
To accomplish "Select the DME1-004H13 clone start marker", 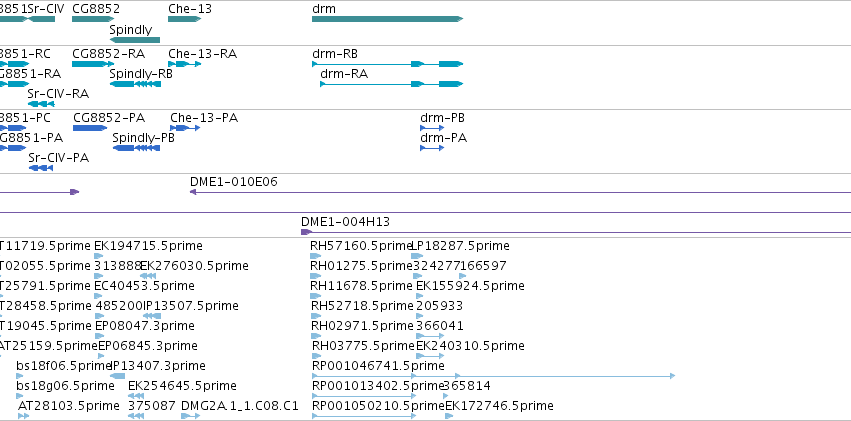I will click(x=307, y=232).
